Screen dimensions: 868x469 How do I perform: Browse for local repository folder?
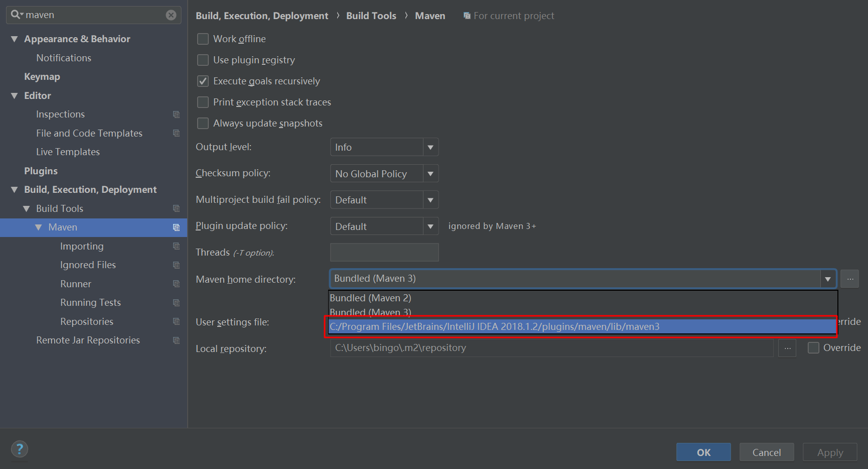coord(787,348)
